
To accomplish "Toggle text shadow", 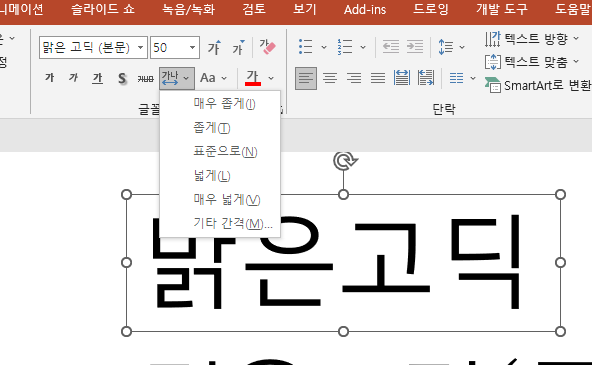I will point(122,78).
